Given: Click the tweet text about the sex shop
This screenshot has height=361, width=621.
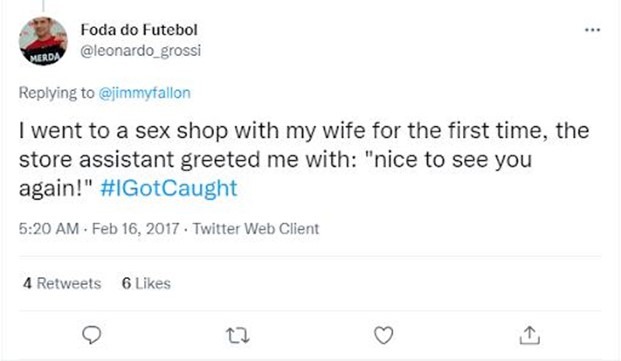Looking at the screenshot, I should pos(304,160).
